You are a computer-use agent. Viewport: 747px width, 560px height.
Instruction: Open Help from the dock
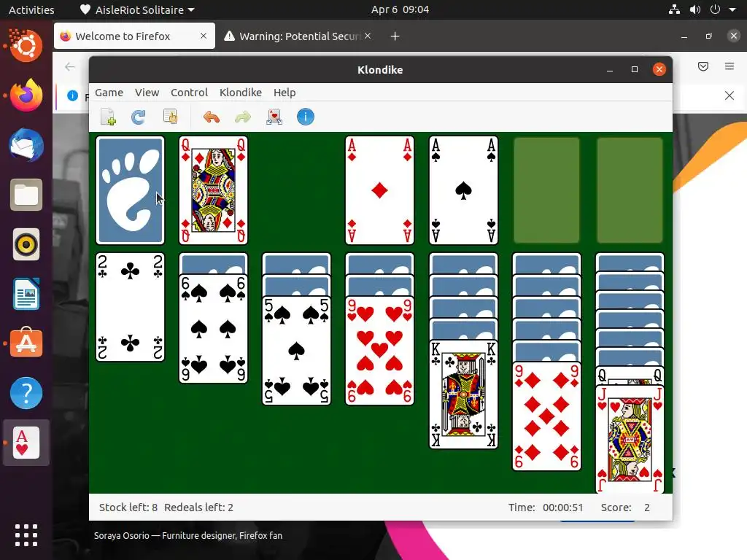[26, 393]
